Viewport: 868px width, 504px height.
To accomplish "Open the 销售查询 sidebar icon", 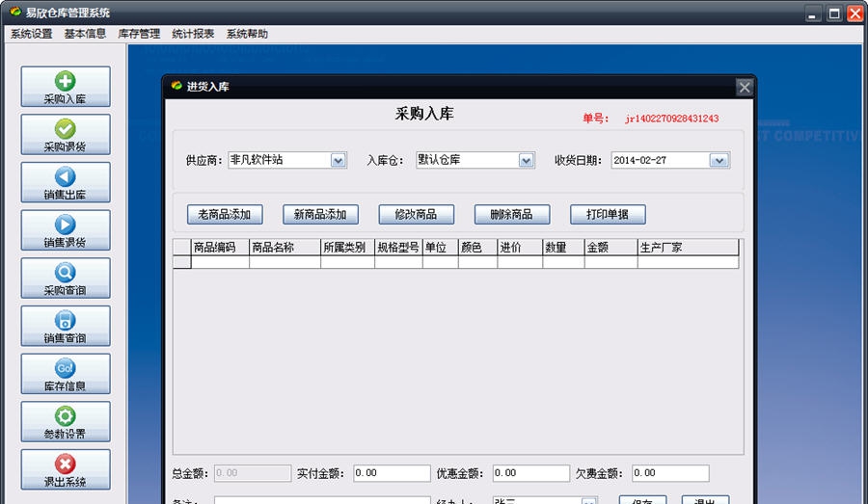I will [66, 326].
